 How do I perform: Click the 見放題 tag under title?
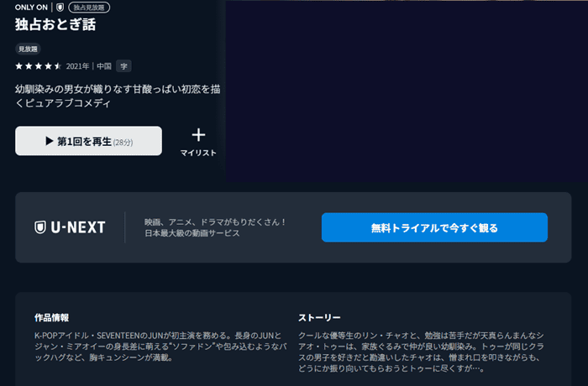coord(28,49)
